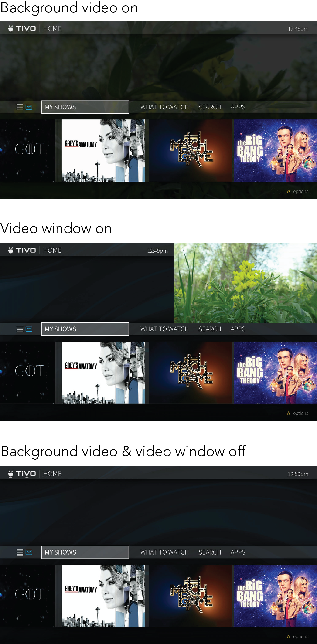Open to-do list icon in Video window on screen
This screenshot has width=317, height=644.
click(x=20, y=329)
